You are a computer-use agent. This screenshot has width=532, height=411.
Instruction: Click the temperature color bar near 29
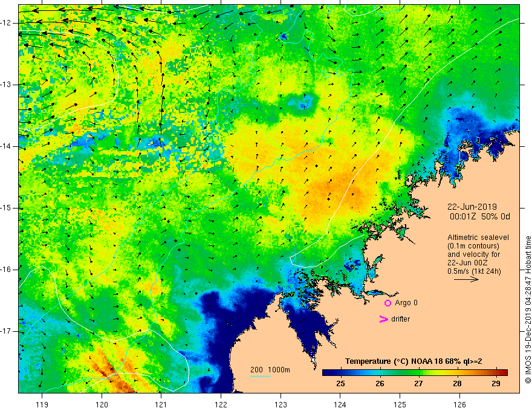(x=496, y=373)
